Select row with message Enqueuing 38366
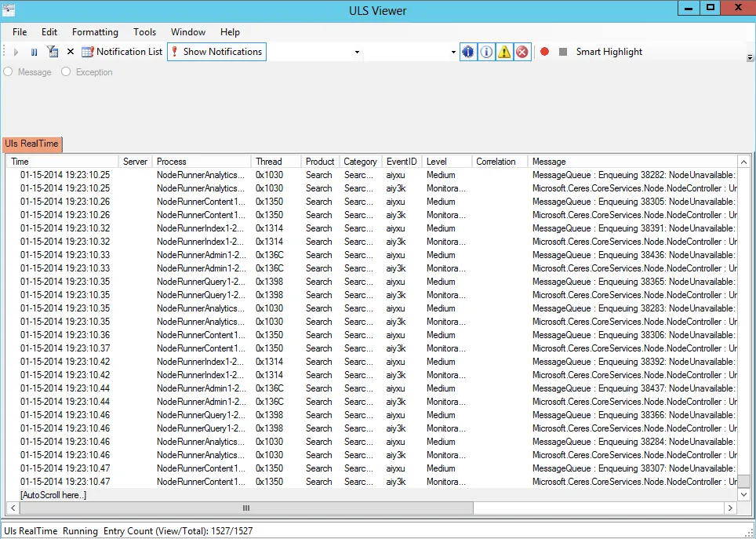Image resolution: width=756 pixels, height=539 pixels. pos(372,415)
